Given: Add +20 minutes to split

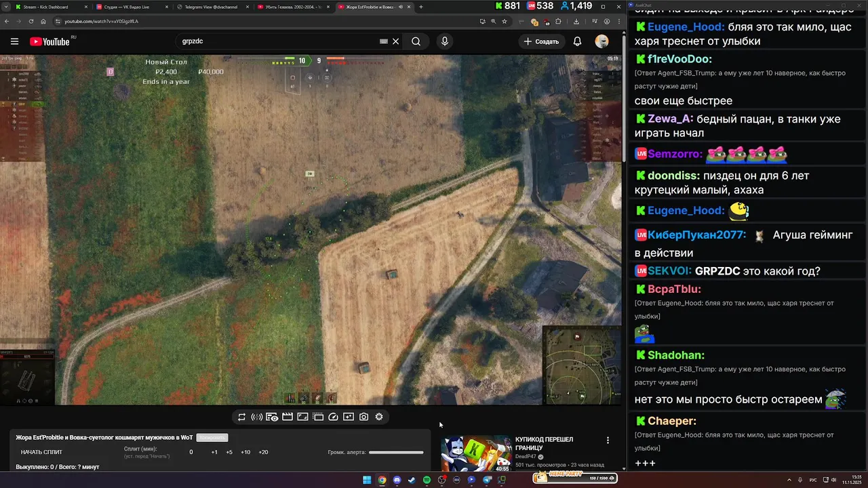Looking at the screenshot, I should (263, 452).
